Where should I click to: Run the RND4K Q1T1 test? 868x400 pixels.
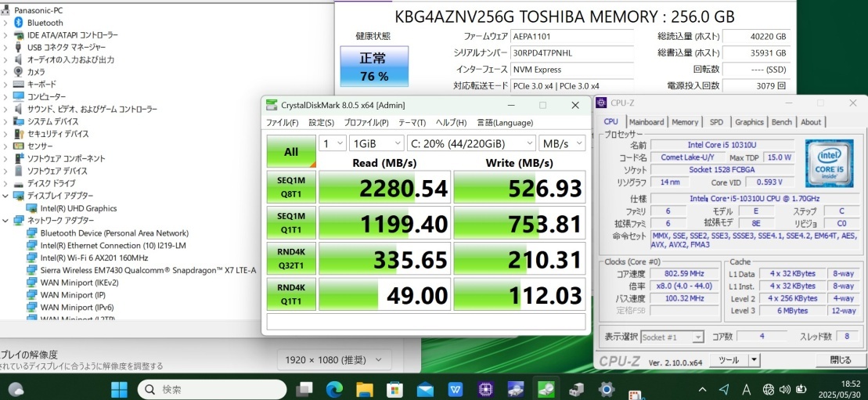pos(291,294)
